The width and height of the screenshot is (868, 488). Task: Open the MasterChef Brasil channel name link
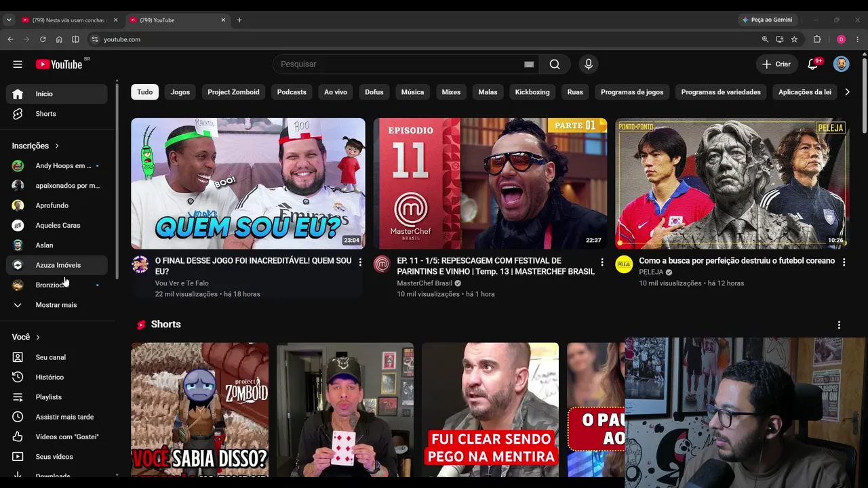(425, 283)
